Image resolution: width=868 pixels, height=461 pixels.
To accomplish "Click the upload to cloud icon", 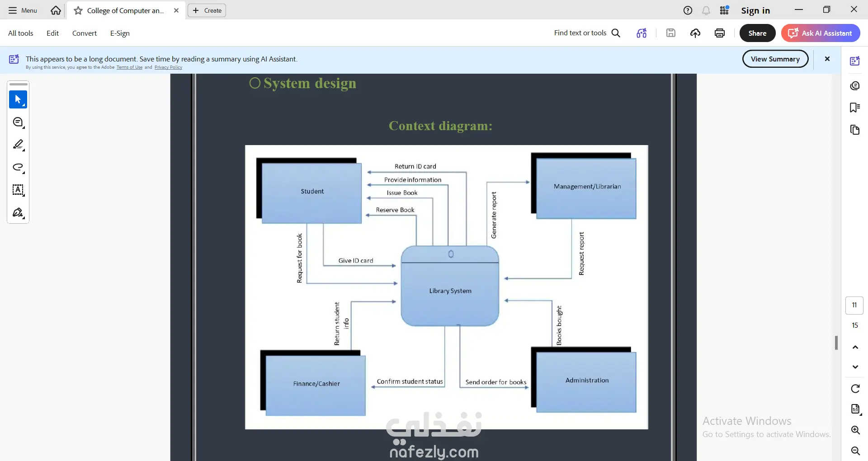I will pos(695,33).
